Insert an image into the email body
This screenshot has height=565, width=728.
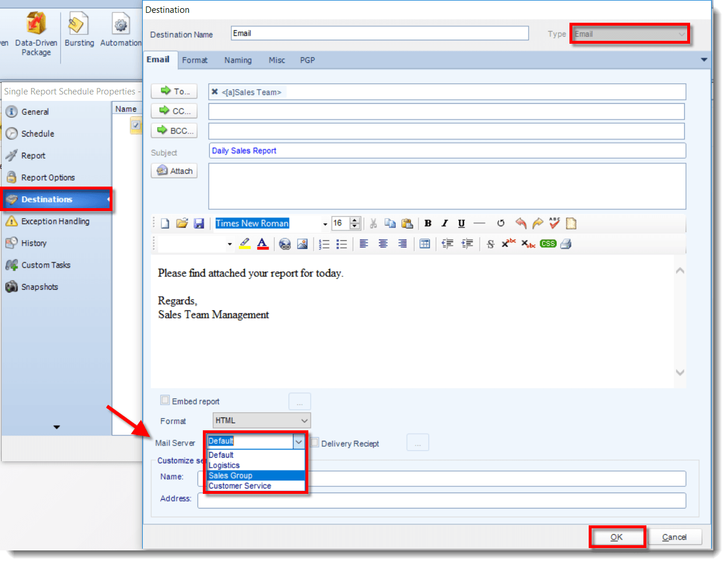(x=303, y=244)
